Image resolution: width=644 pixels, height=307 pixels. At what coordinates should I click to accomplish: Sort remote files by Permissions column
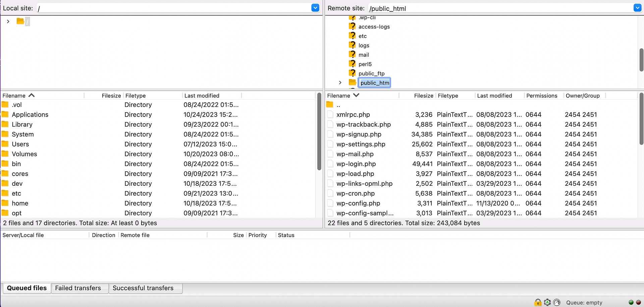[x=542, y=96]
